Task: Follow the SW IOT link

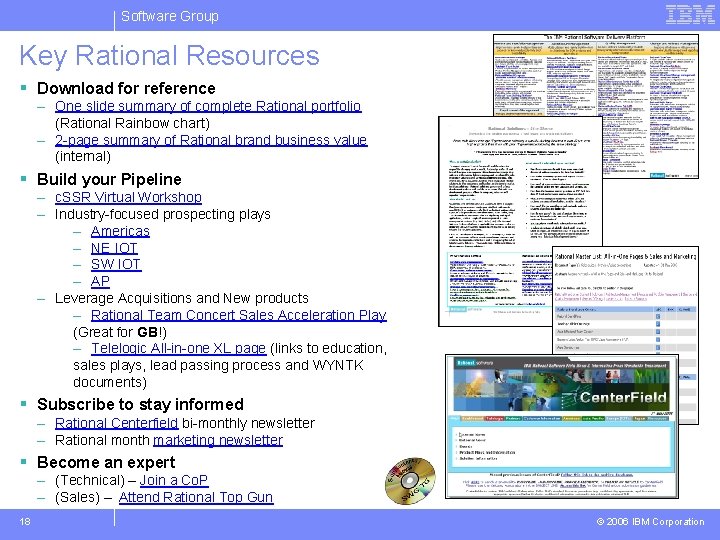Action: click(x=116, y=264)
